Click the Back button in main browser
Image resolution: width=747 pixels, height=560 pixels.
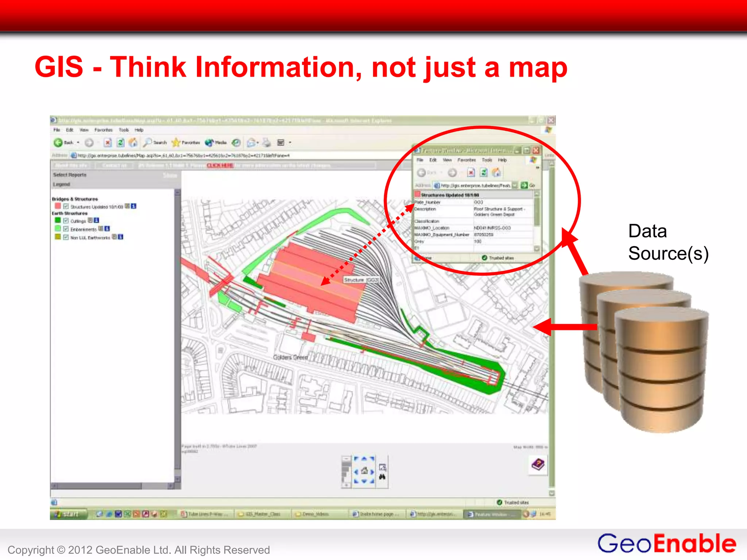click(63, 143)
